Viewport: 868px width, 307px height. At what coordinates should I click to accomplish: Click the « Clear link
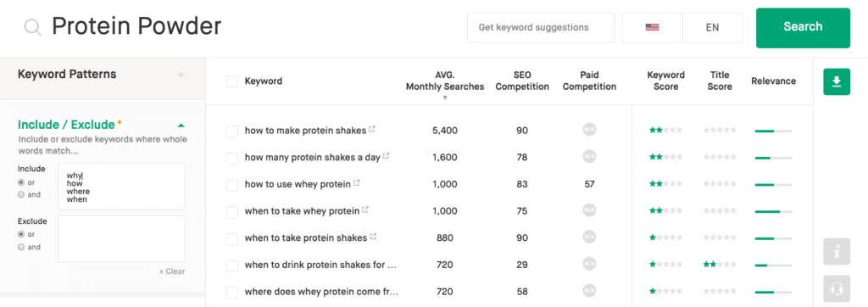[171, 271]
